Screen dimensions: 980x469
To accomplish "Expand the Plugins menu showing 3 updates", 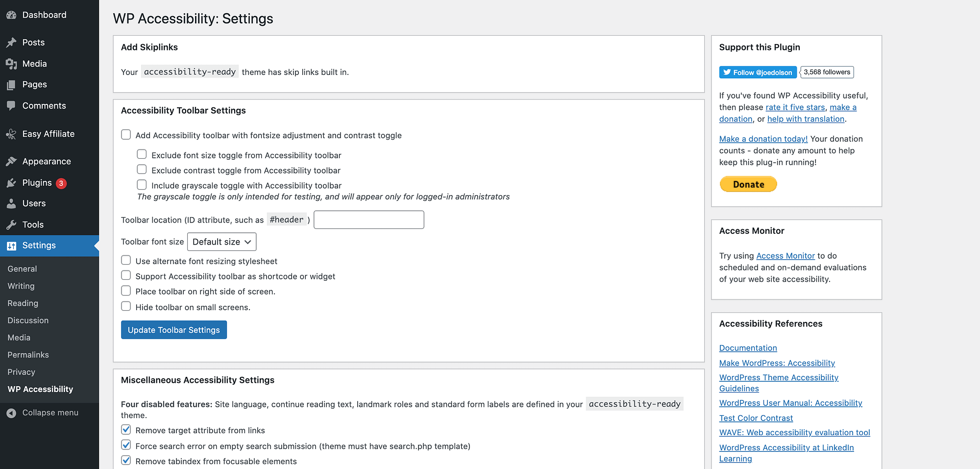I will (x=37, y=182).
